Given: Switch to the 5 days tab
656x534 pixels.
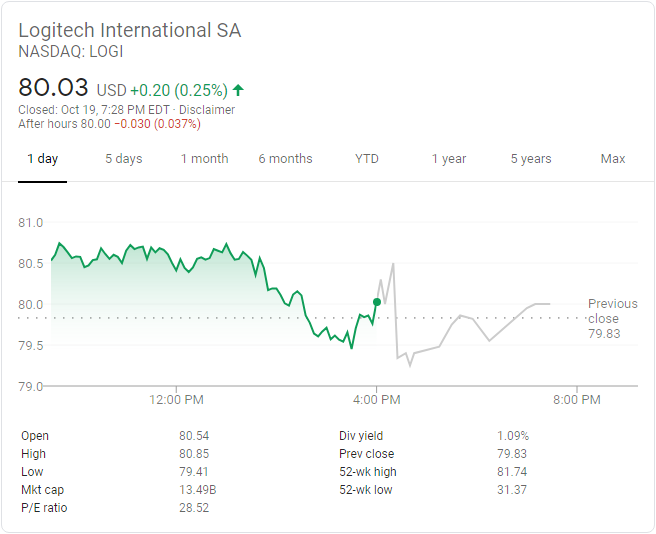Looking at the screenshot, I should pyautogui.click(x=124, y=159).
